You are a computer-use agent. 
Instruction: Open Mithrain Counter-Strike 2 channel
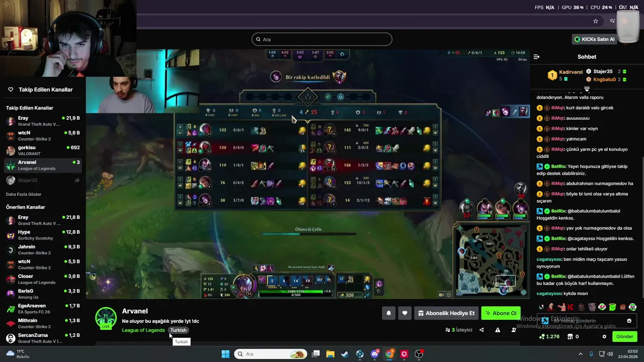[43, 323]
